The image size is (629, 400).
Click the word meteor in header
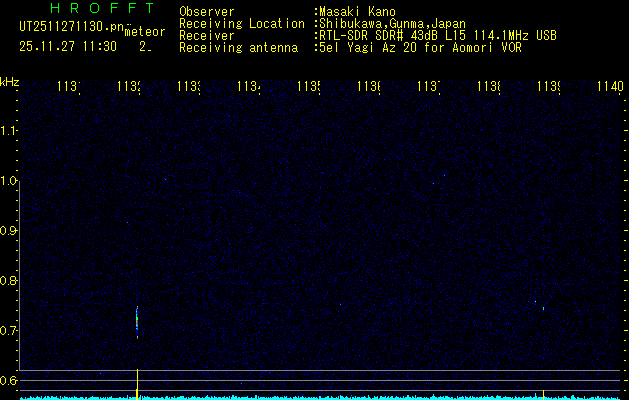click(x=145, y=32)
